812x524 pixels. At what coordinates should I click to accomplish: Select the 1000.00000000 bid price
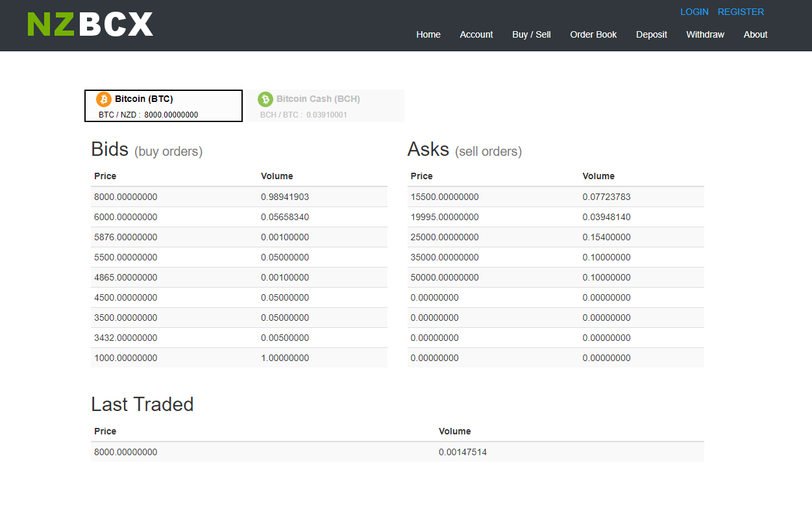pos(125,358)
